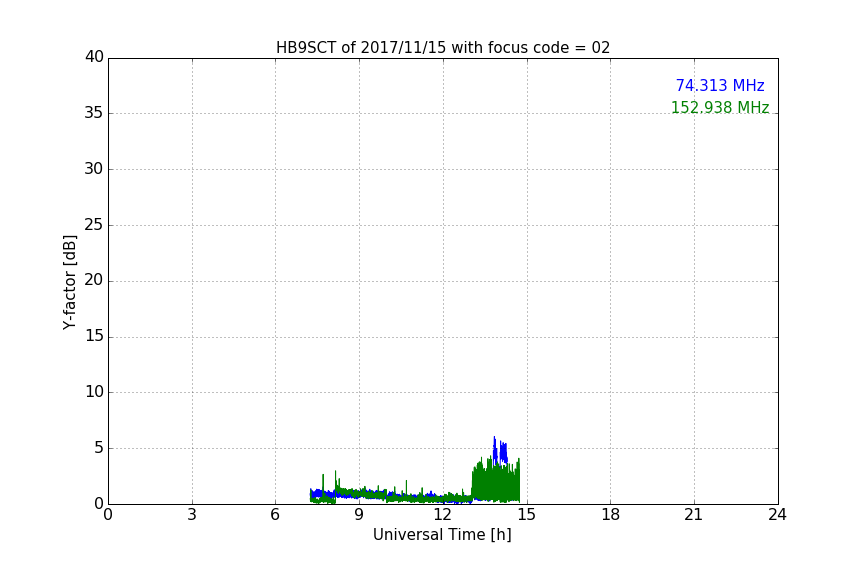The width and height of the screenshot is (864, 576).
Task: Click the plot title 'HB9SCT of 2017/11/15 with focus code = 02'
Action: tap(443, 48)
